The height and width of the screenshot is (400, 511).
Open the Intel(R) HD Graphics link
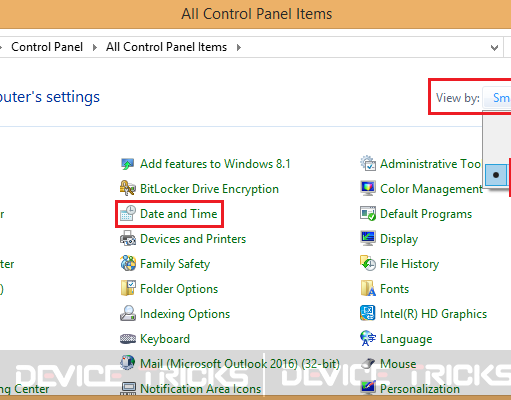click(x=434, y=314)
